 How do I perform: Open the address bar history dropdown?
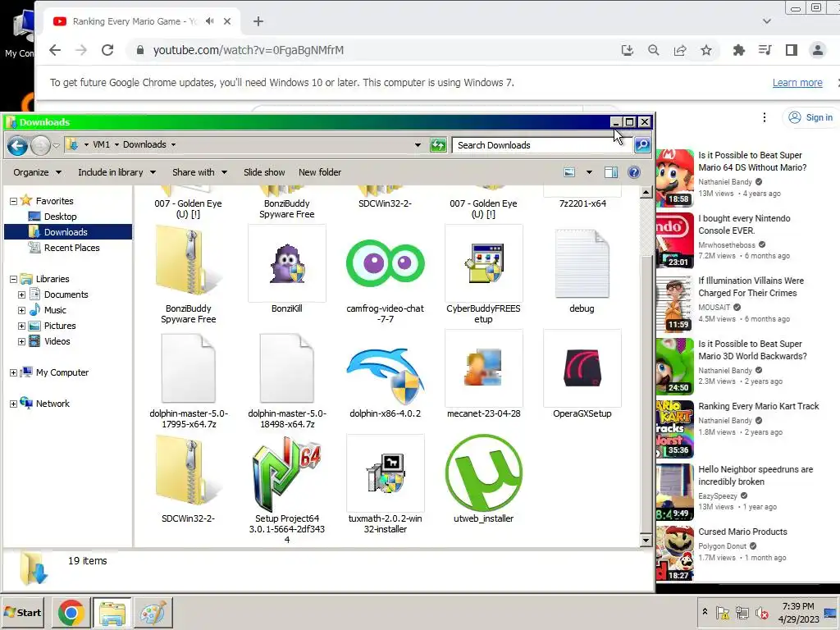tap(418, 144)
